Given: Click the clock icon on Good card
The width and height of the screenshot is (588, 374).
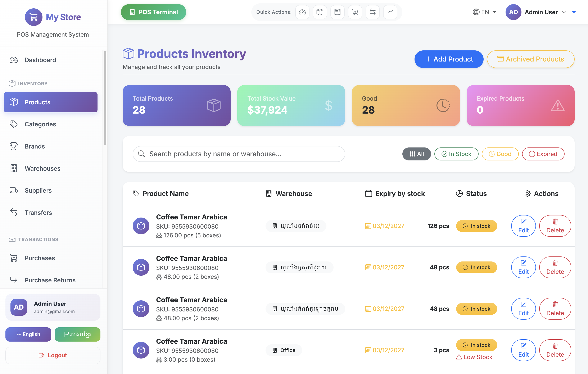Looking at the screenshot, I should click(x=443, y=105).
